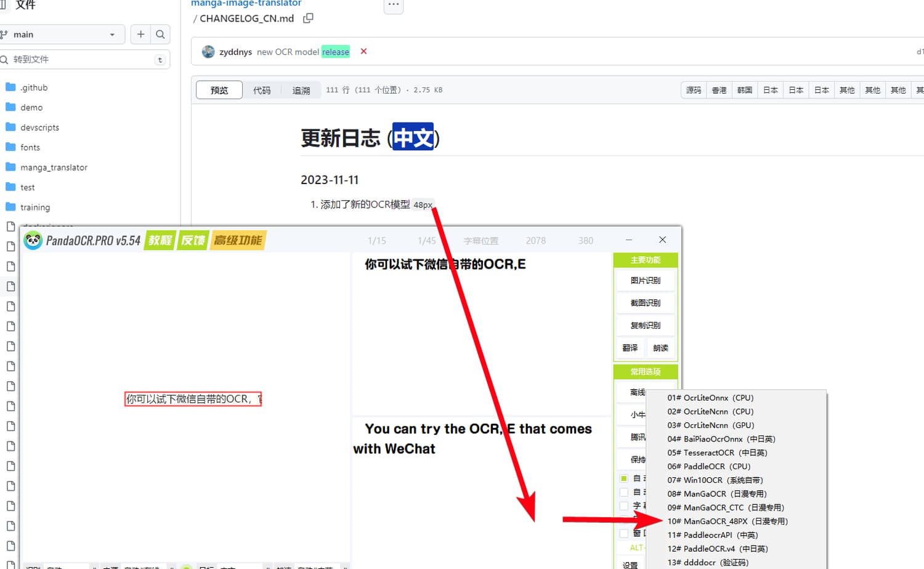Open the main branch dropdown
924x569 pixels.
(x=61, y=34)
